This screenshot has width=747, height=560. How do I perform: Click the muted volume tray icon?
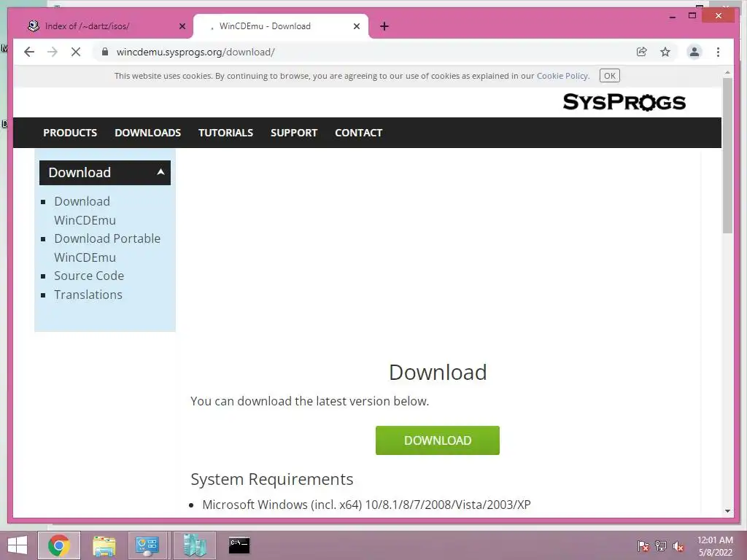(678, 546)
